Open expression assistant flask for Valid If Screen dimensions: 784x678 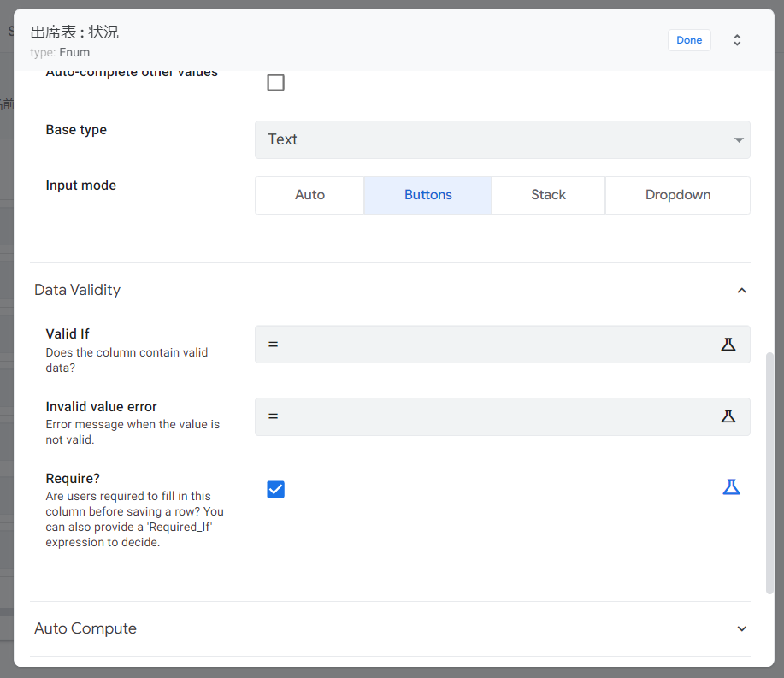[728, 345]
